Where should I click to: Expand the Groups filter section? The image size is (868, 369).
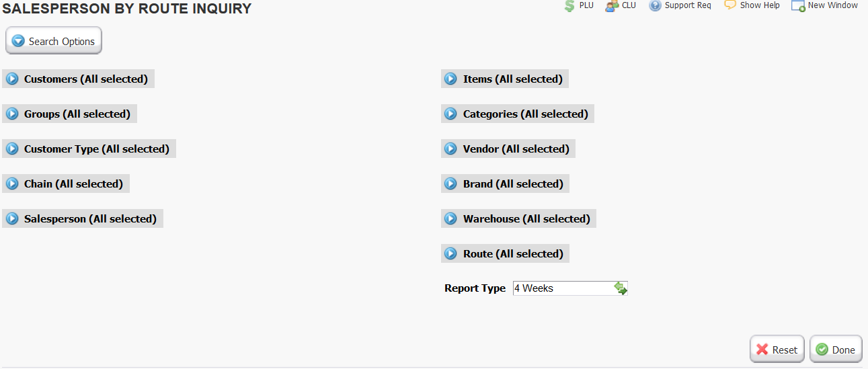point(69,114)
